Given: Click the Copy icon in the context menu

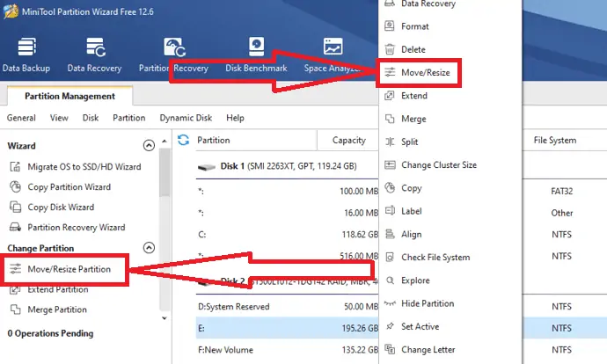Looking at the screenshot, I should point(390,188).
